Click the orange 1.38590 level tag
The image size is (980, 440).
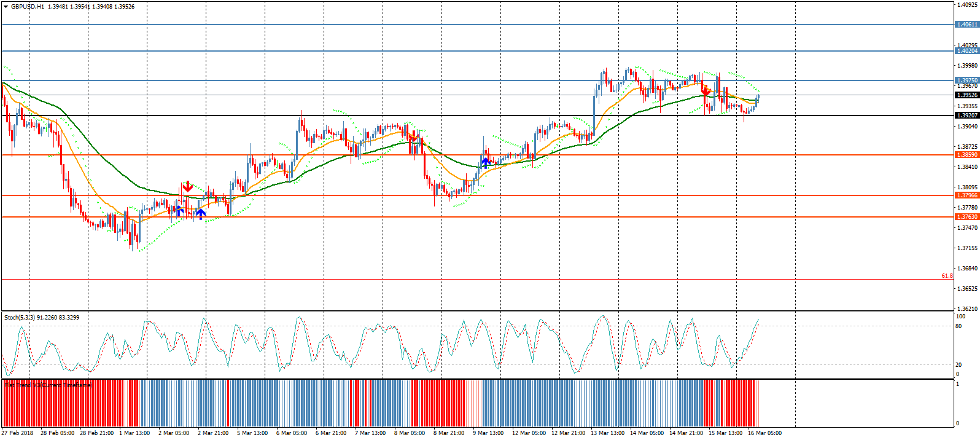pos(966,155)
